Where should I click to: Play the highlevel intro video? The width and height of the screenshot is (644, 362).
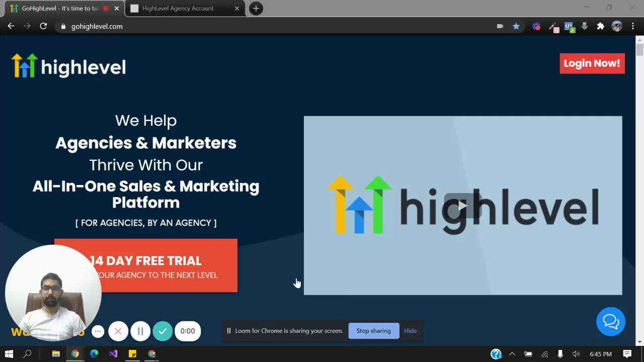click(463, 205)
